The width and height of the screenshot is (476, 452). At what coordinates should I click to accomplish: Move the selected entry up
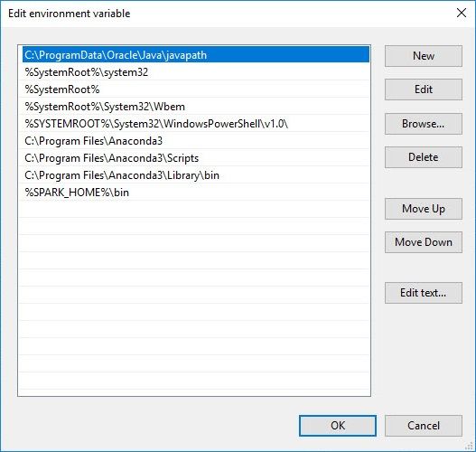click(x=424, y=209)
